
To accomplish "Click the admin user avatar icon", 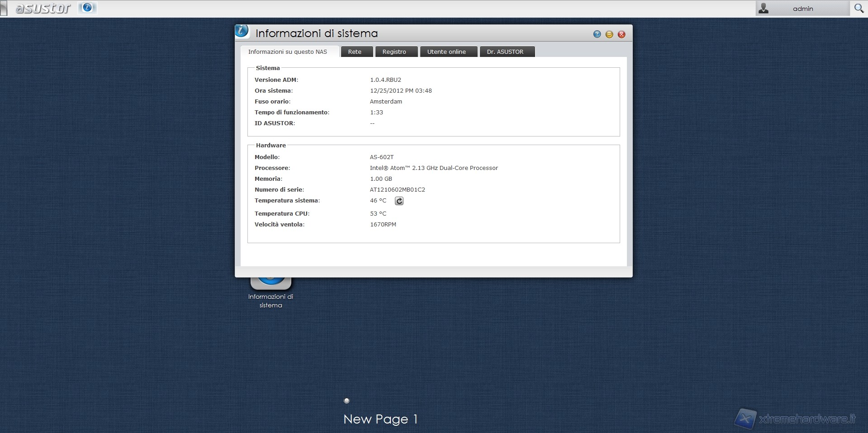I will (764, 8).
